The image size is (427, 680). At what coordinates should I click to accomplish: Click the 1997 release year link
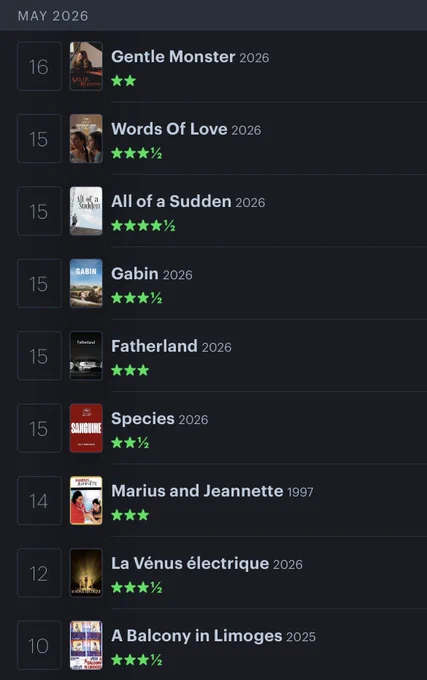point(300,492)
